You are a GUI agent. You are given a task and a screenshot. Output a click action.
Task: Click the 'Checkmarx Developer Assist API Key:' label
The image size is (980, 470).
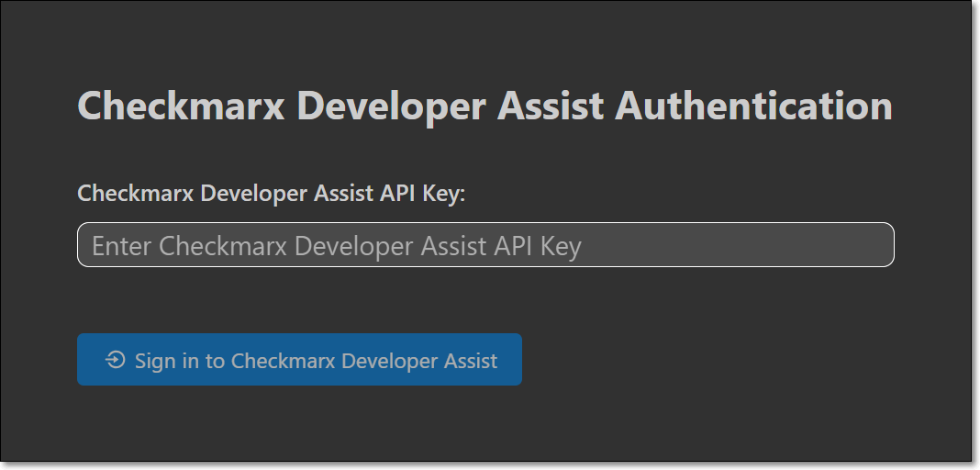272,194
